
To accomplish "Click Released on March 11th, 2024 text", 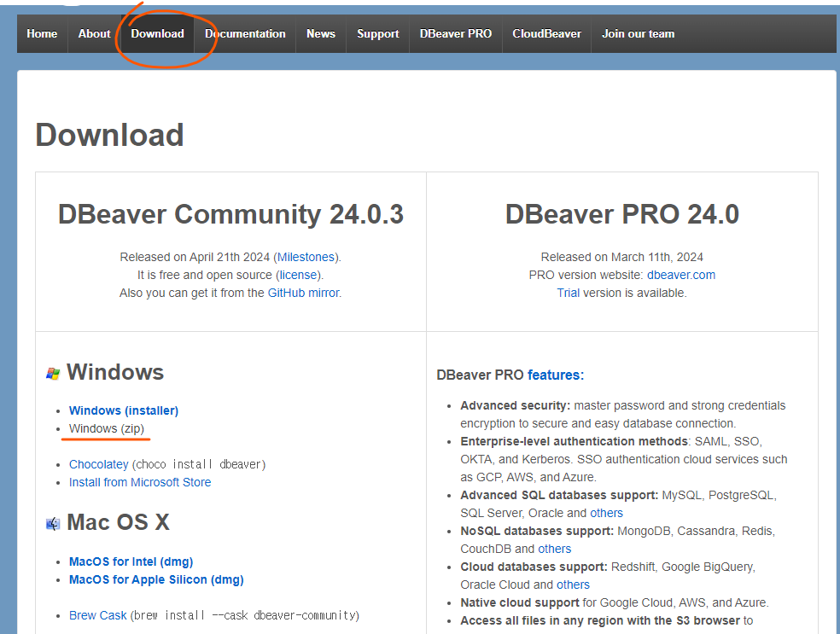I will [622, 257].
